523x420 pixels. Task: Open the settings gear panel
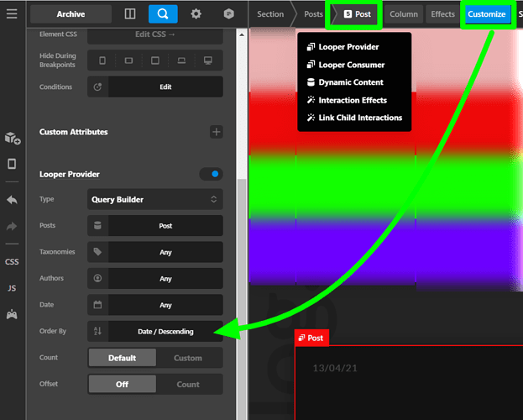click(x=196, y=13)
